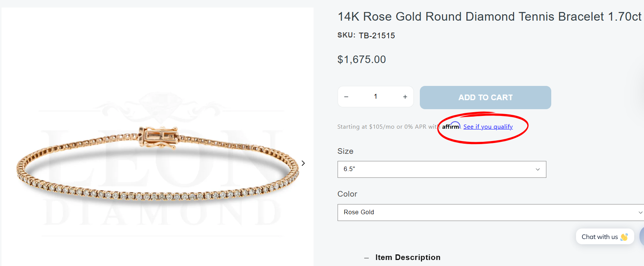
Task: Click the SKU number TB-21515
Action: (x=377, y=36)
